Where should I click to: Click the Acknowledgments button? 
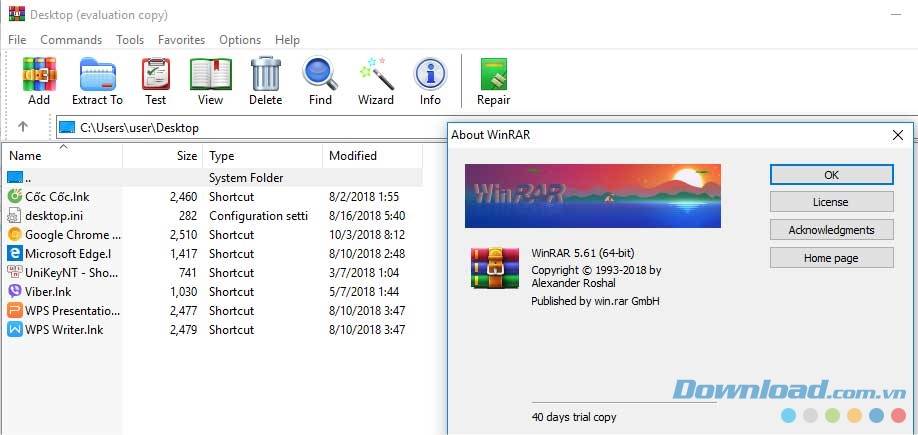coord(831,230)
